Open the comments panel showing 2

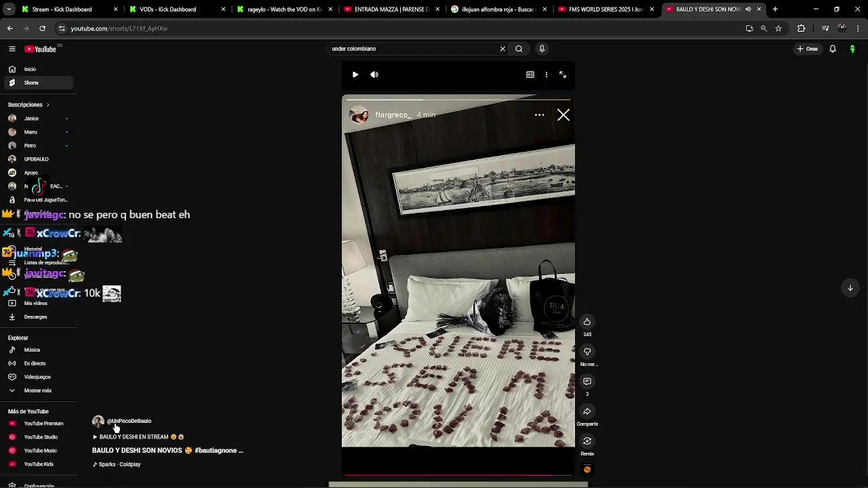coord(587,382)
